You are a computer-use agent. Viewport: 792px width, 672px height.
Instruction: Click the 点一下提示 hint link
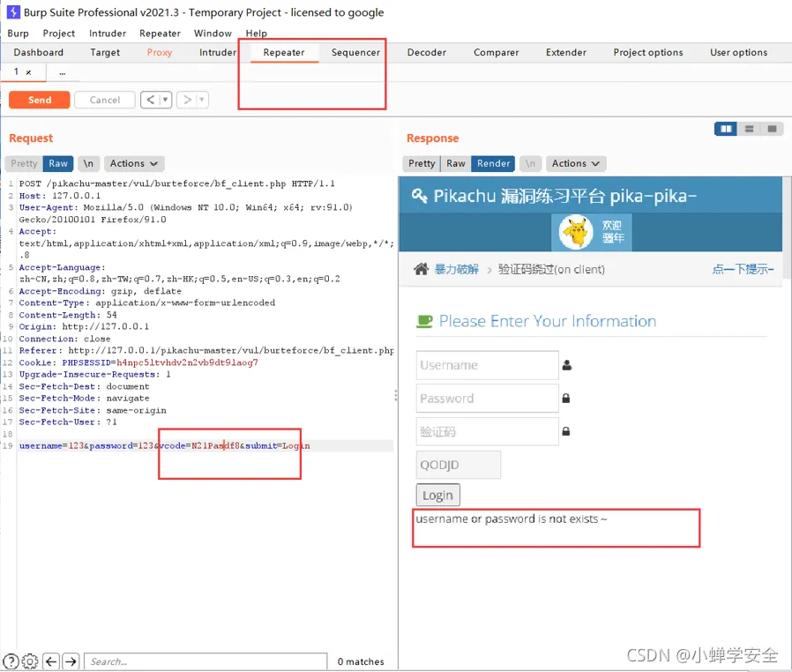click(743, 269)
